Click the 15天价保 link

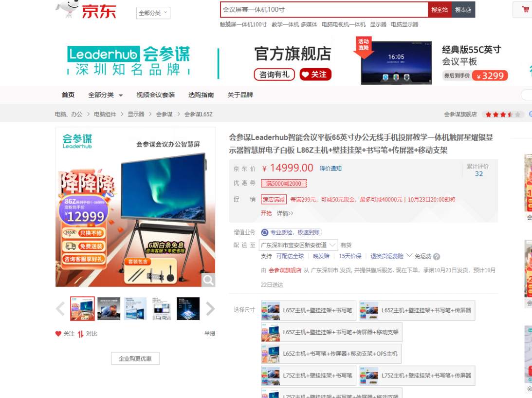coord(350,256)
